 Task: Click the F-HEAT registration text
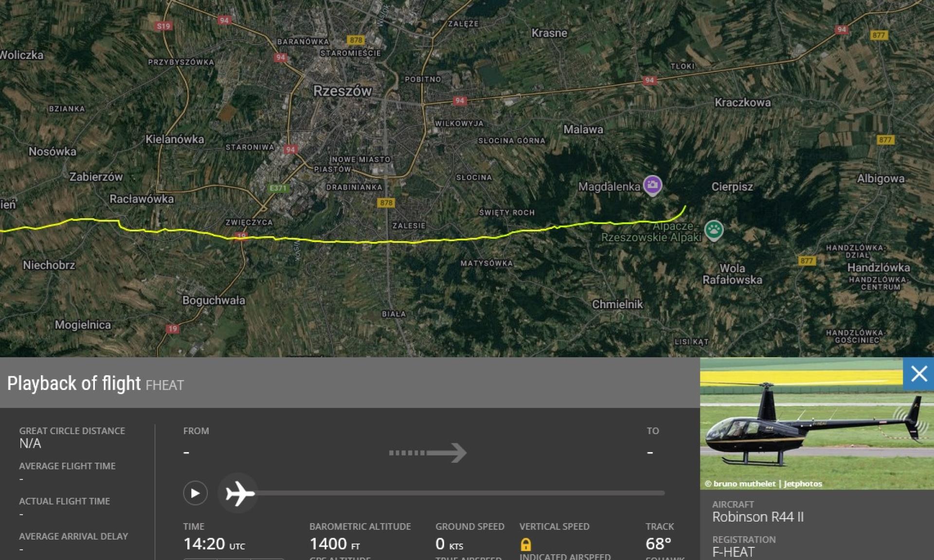click(734, 552)
